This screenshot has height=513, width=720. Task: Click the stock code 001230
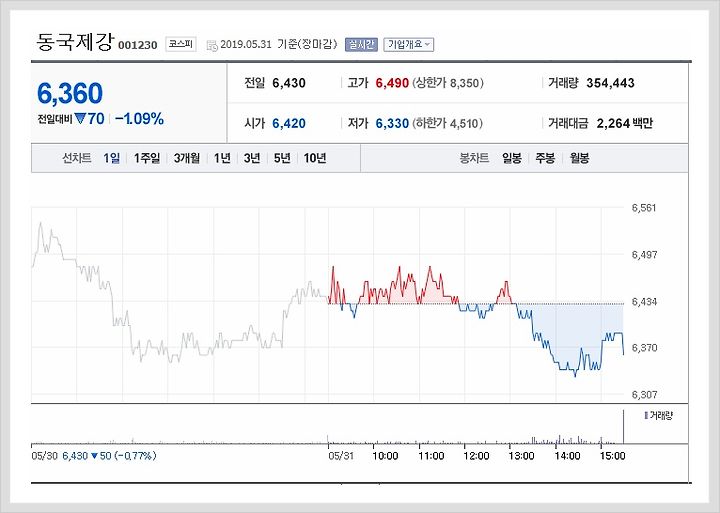(138, 45)
